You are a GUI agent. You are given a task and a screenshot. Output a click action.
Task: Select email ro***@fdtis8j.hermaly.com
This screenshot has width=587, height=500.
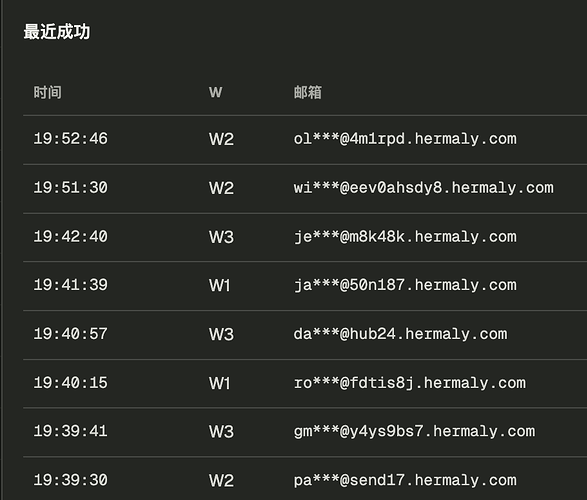click(x=410, y=383)
